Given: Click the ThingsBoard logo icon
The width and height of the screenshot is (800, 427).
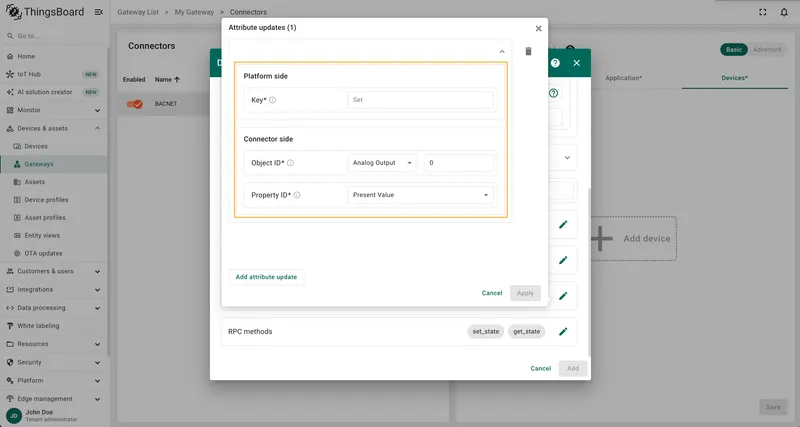Looking at the screenshot, I should (x=13, y=12).
